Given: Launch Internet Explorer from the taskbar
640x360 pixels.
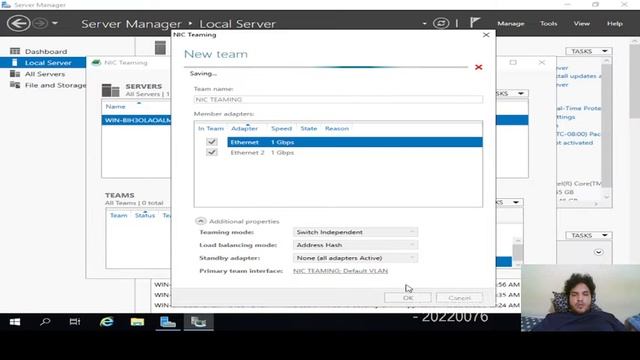Looking at the screenshot, I should pos(107,322).
